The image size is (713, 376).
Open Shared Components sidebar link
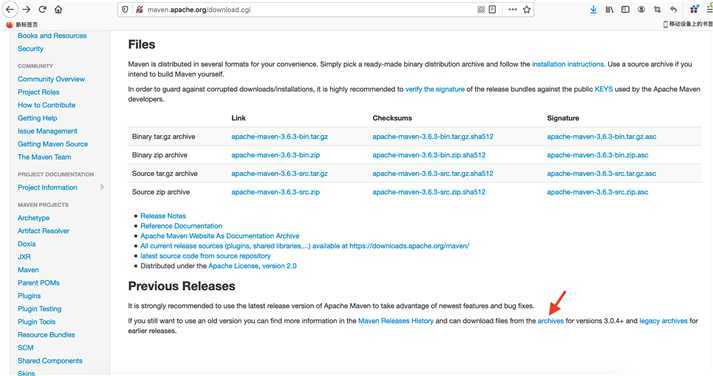coord(50,361)
